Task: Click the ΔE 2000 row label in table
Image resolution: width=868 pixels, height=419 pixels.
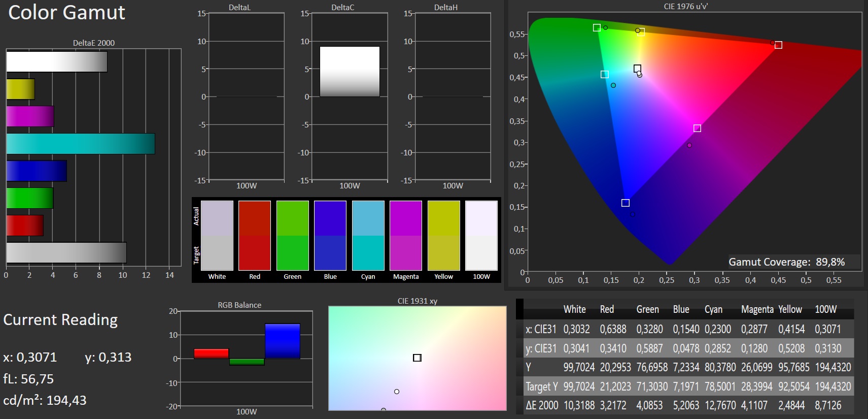Action: pyautogui.click(x=542, y=405)
